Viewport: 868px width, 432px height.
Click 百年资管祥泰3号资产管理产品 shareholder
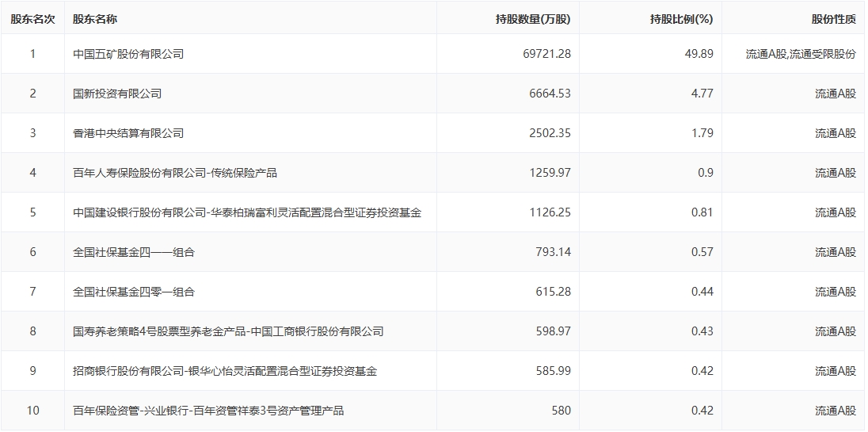(268, 411)
